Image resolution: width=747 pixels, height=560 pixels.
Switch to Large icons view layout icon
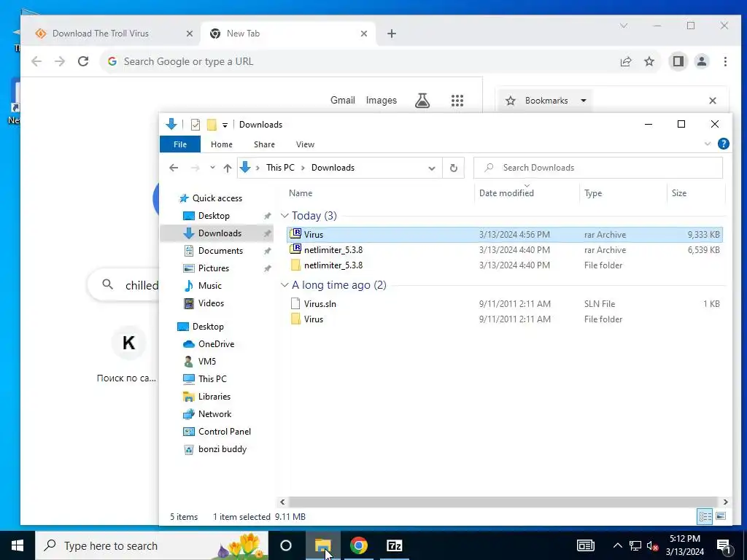click(x=721, y=516)
